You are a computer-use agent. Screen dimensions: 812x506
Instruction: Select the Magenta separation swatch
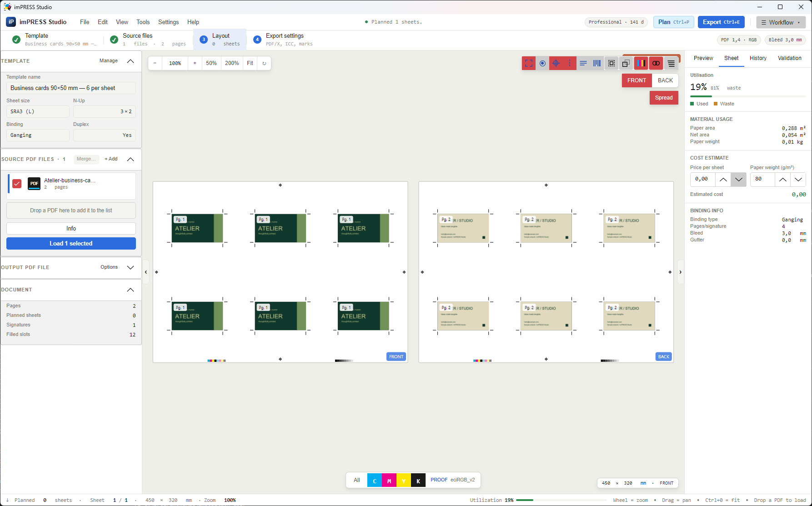[389, 480]
